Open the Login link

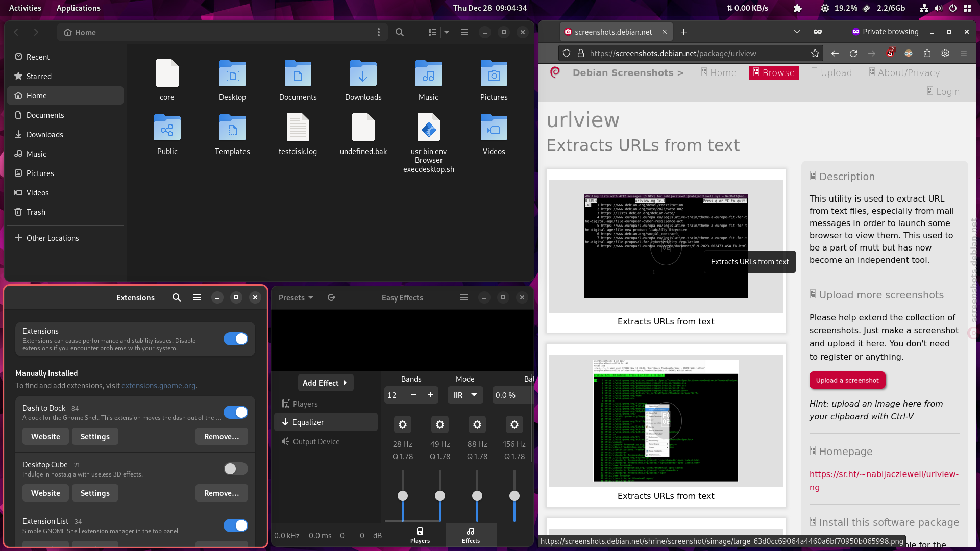pos(944,92)
